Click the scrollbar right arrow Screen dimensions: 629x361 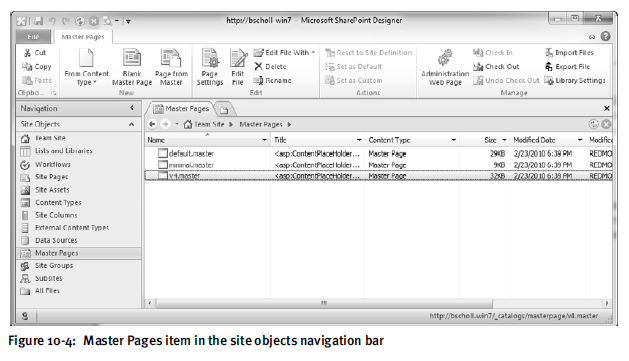pyautogui.click(x=607, y=303)
